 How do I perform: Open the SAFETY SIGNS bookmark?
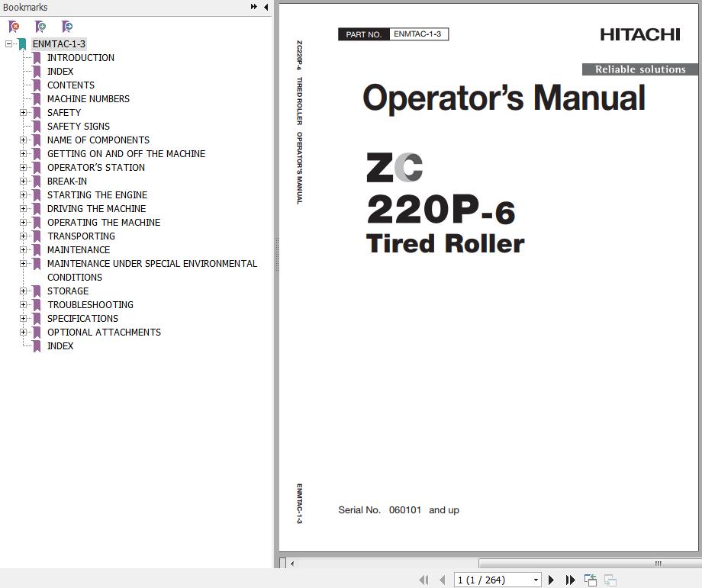pyautogui.click(x=79, y=126)
